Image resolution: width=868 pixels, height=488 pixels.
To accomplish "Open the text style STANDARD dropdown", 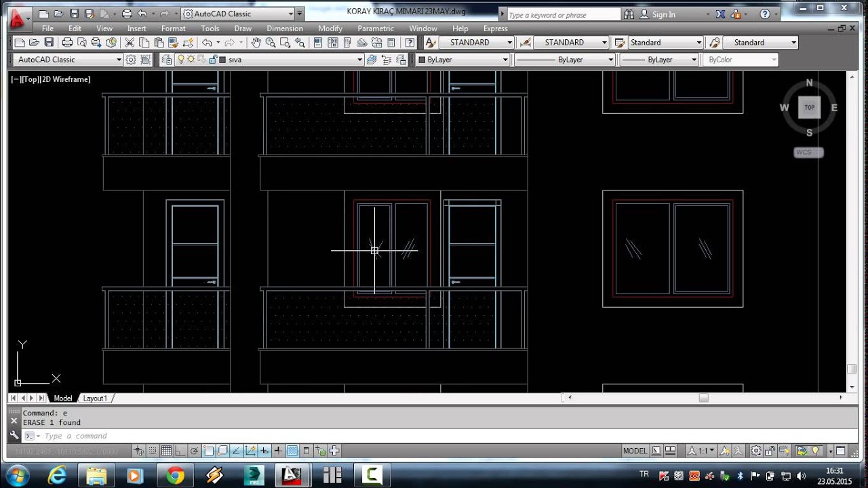I will [x=477, y=42].
